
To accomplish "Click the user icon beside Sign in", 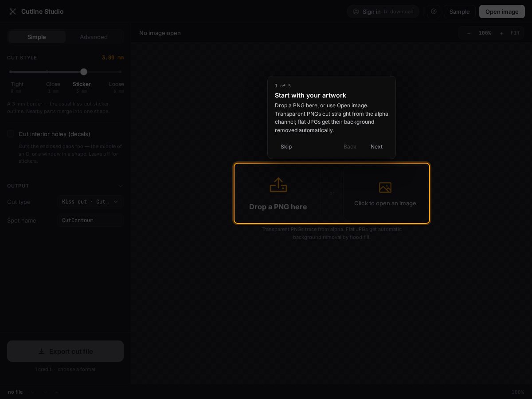I will [x=356, y=12].
